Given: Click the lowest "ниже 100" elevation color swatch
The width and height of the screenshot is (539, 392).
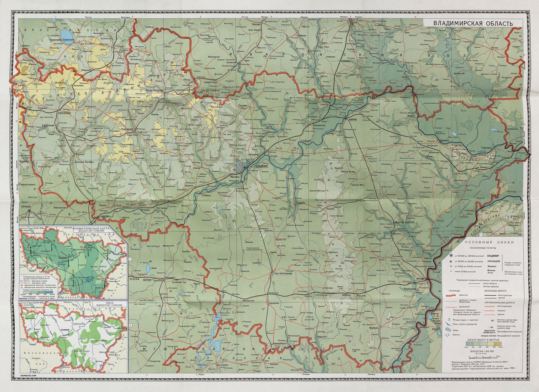Looking at the screenshot, I should click(x=470, y=344).
